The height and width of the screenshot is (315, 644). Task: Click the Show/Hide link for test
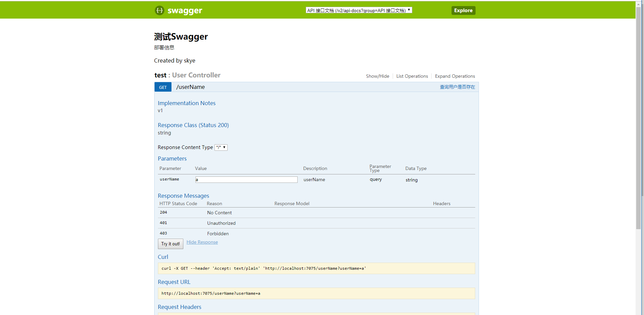coord(377,76)
